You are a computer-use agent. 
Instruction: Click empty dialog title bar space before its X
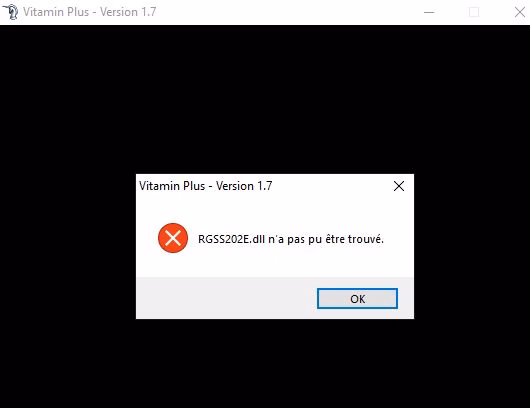[331, 186]
